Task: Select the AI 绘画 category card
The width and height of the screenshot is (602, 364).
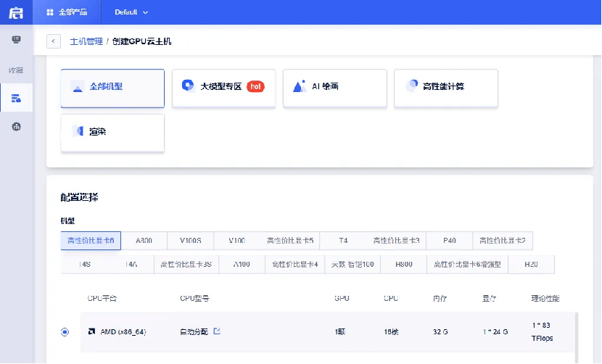Action: tap(334, 88)
